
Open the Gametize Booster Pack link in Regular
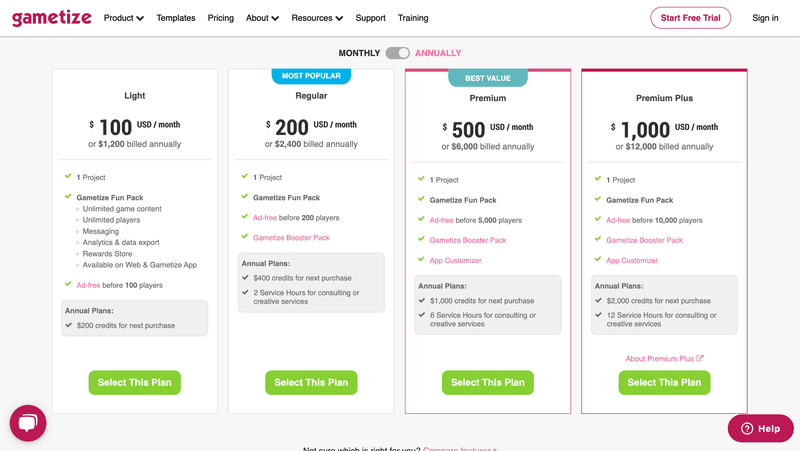[291, 238]
